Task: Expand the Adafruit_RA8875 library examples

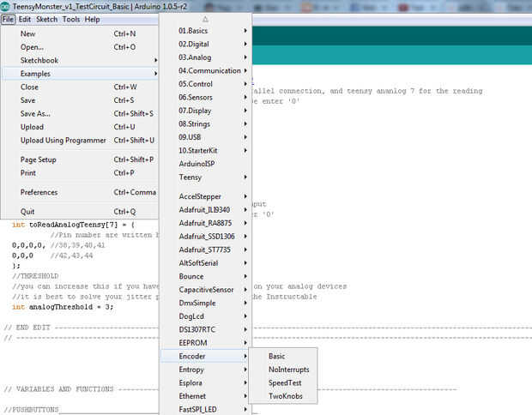Action: pyautogui.click(x=205, y=223)
